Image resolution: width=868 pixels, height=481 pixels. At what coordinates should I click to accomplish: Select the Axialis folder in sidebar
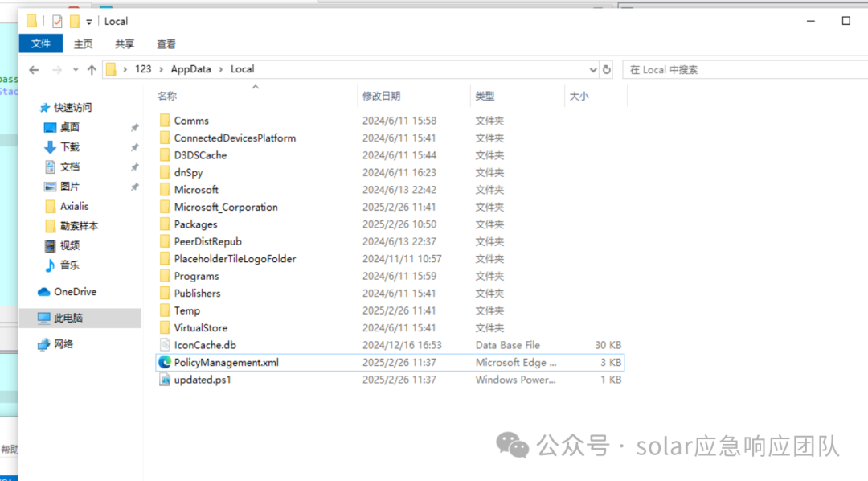click(x=74, y=206)
